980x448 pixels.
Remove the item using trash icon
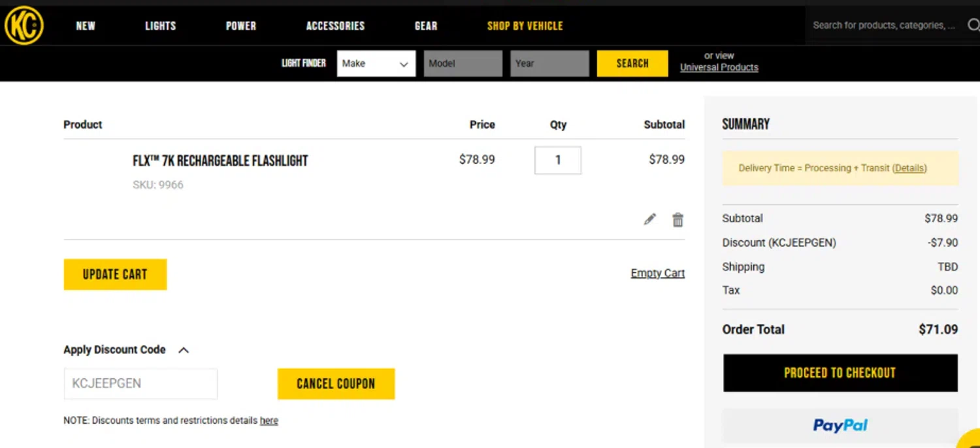pos(678,220)
